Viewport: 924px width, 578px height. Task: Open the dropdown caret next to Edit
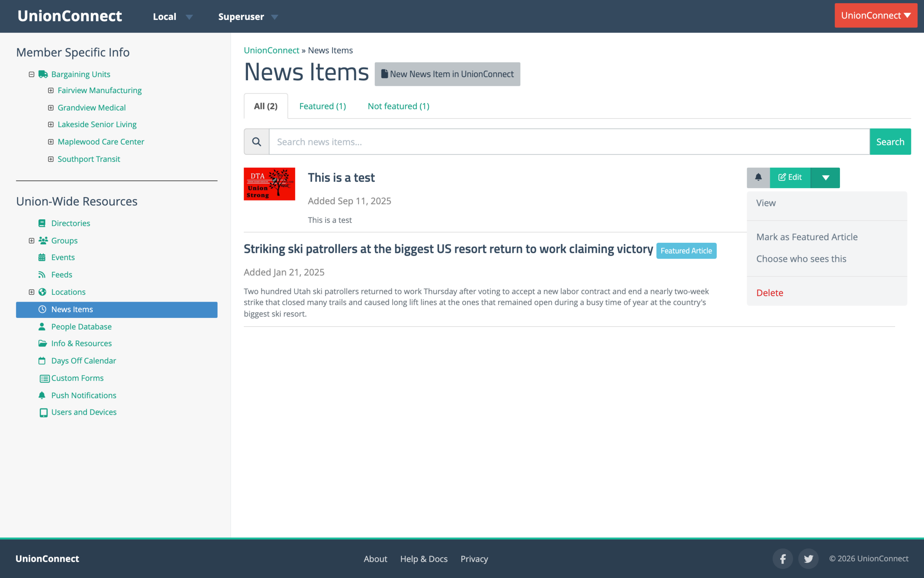pyautogui.click(x=825, y=177)
